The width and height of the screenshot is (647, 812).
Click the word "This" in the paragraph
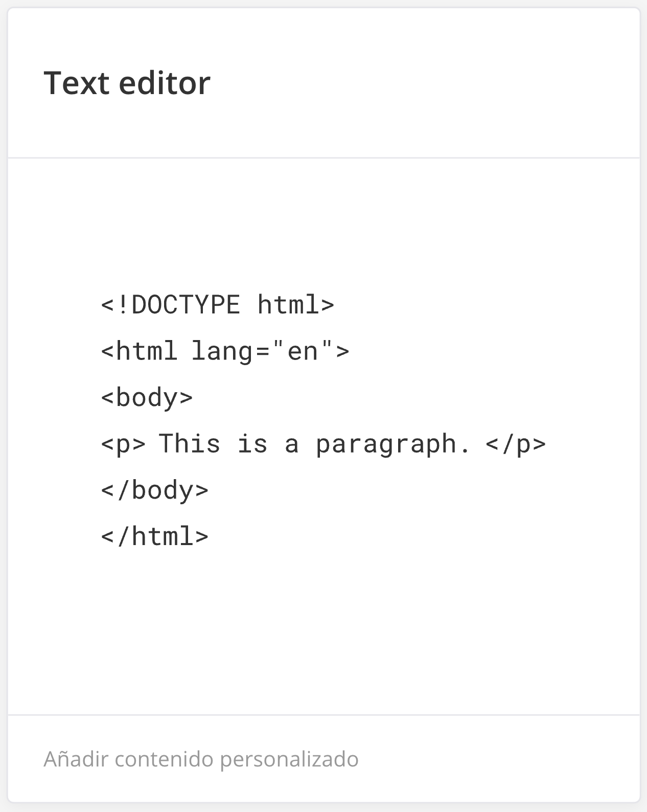(189, 444)
